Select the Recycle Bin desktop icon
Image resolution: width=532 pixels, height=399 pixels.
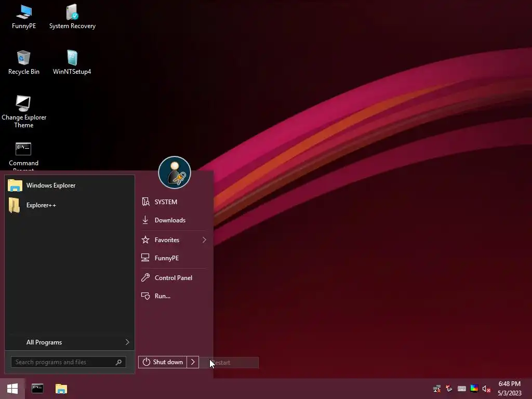[24, 62]
